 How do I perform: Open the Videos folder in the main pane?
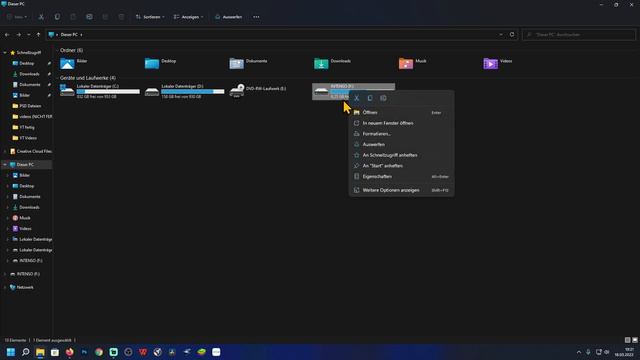pos(498,63)
